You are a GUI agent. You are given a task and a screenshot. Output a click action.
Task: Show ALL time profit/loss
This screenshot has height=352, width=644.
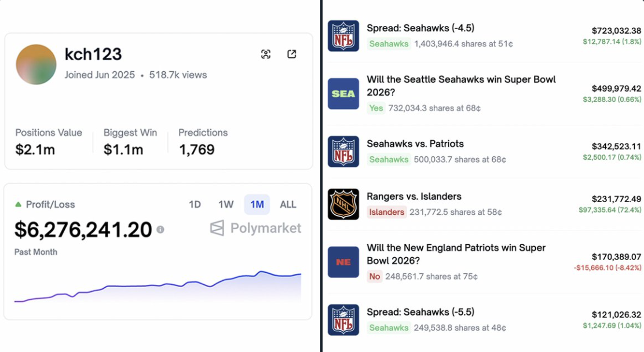tap(288, 204)
